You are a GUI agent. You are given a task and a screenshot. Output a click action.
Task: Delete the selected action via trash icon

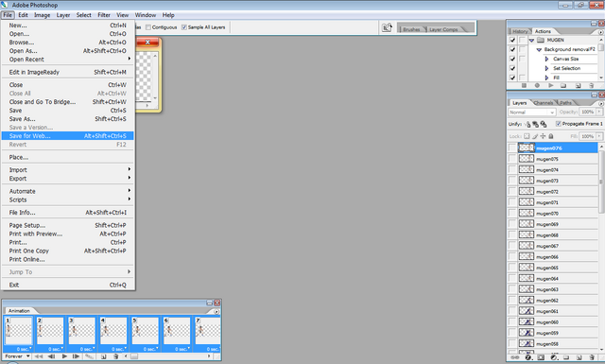point(591,85)
